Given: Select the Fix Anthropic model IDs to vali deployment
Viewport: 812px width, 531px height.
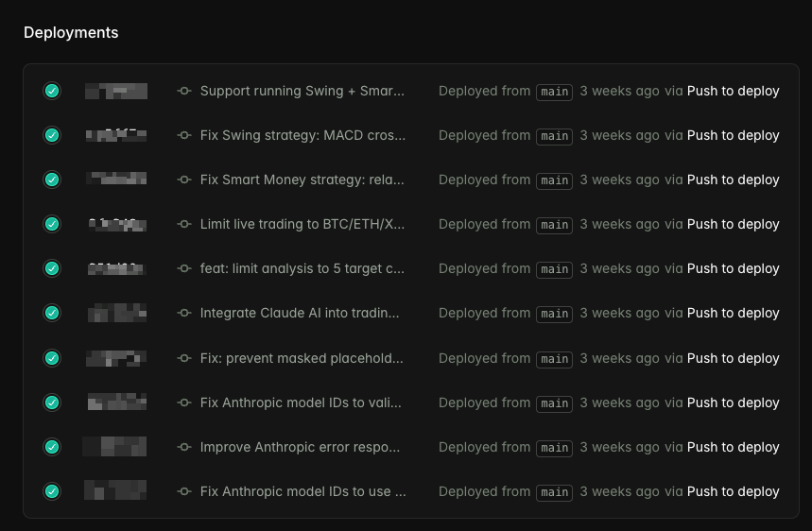Looking at the screenshot, I should pos(302,403).
